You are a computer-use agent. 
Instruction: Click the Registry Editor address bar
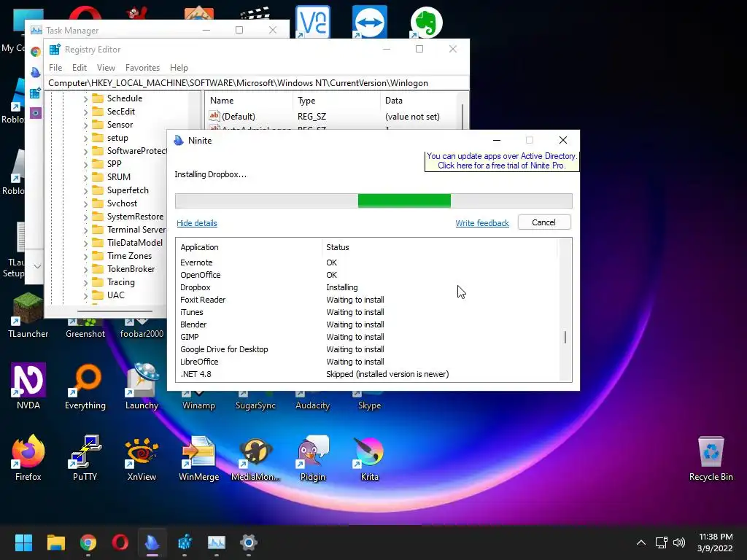257,83
